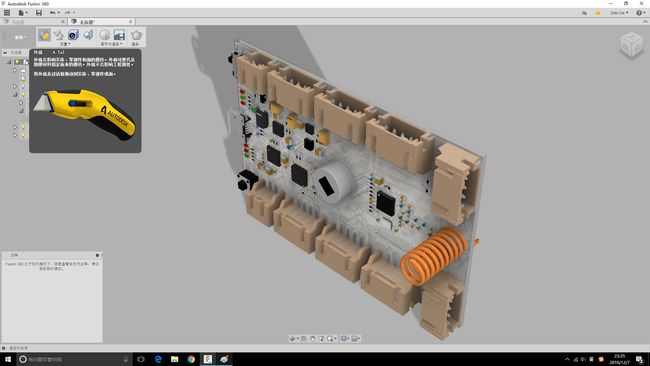Viewport: 650px width, 366px height.
Task: Select the Decal tool icon
Action: click(73, 35)
